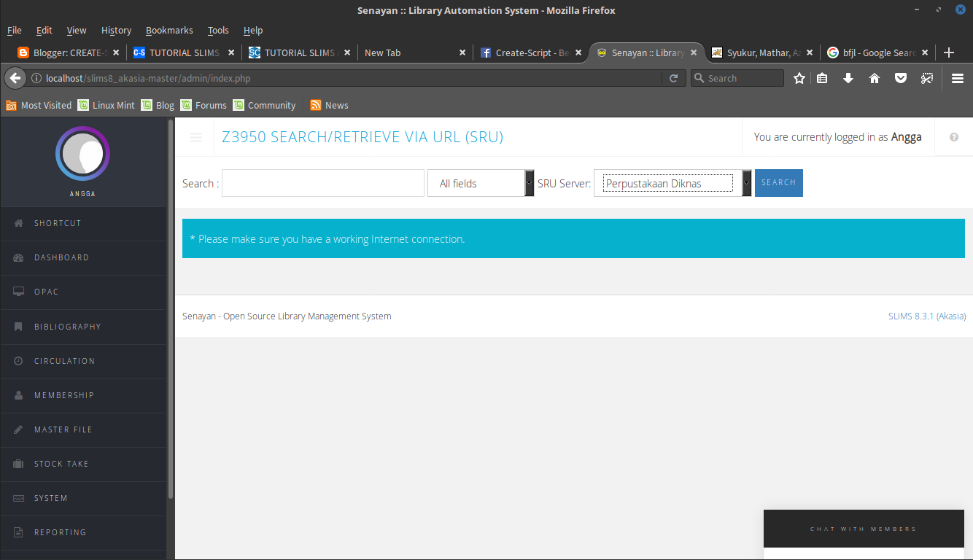The width and height of the screenshot is (973, 560).
Task: Click SLIMS 8.3.1 (Akasia) version text
Action: (926, 316)
